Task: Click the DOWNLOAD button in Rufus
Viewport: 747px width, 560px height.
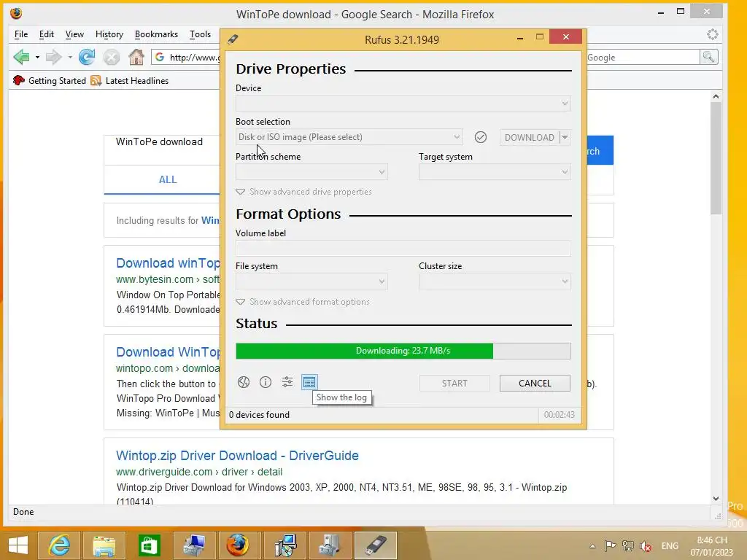Action: (x=530, y=138)
